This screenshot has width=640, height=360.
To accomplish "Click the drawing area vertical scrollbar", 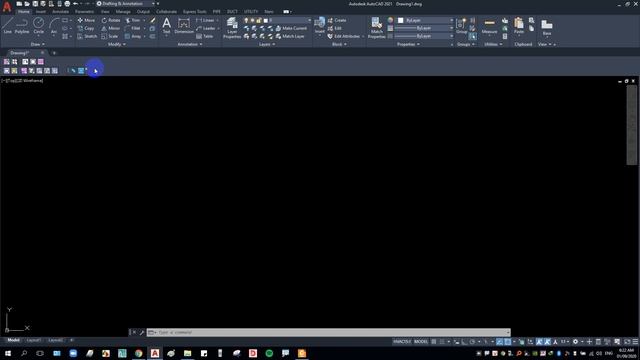I will pos(631,125).
